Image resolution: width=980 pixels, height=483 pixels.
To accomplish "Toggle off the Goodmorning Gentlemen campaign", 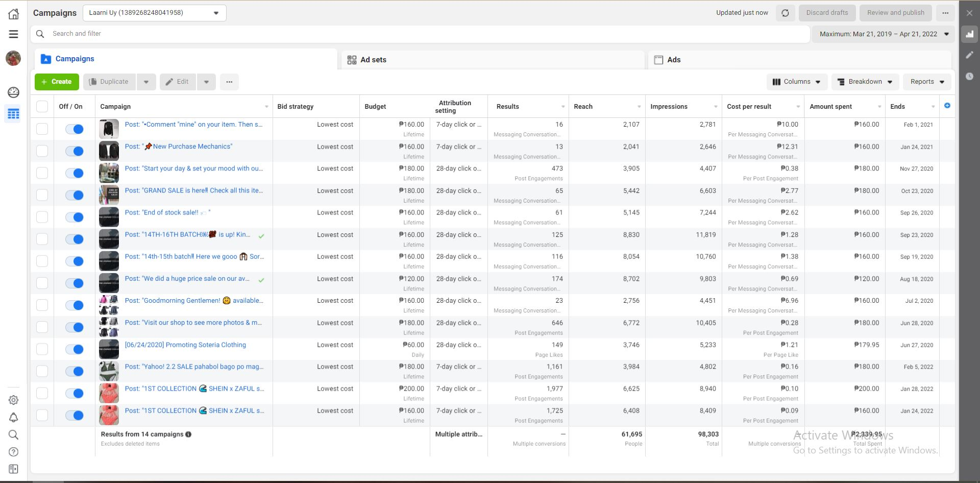I will [x=75, y=305].
